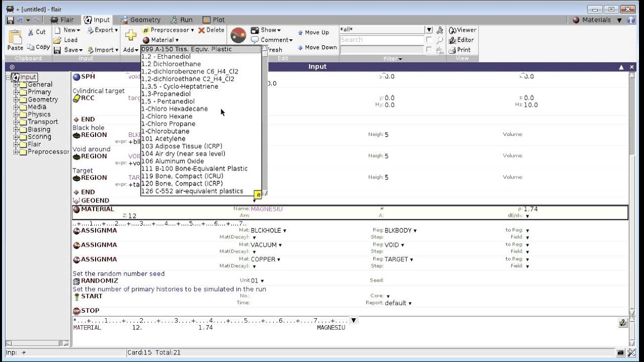644x362 pixels.
Task: Click the Search filter input field
Action: click(x=382, y=40)
